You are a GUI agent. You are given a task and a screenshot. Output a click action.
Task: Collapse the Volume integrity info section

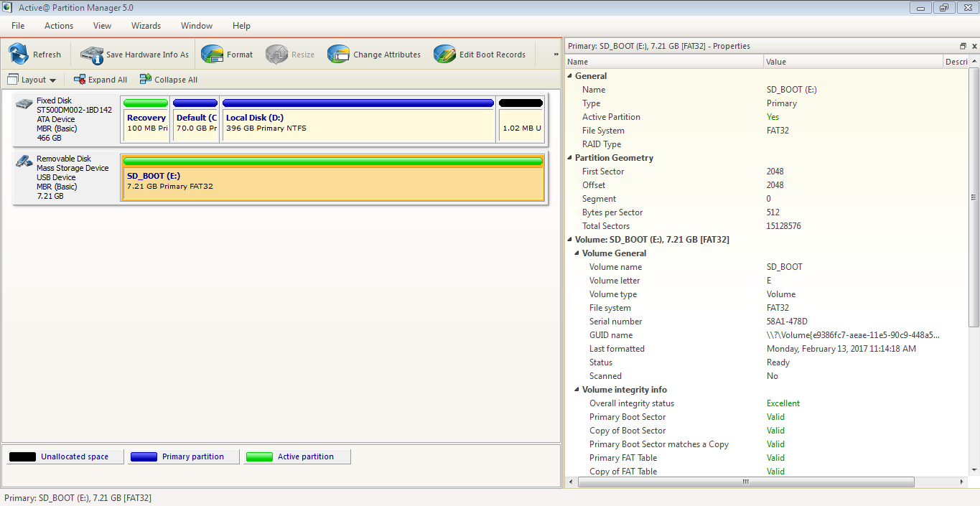pyautogui.click(x=575, y=389)
